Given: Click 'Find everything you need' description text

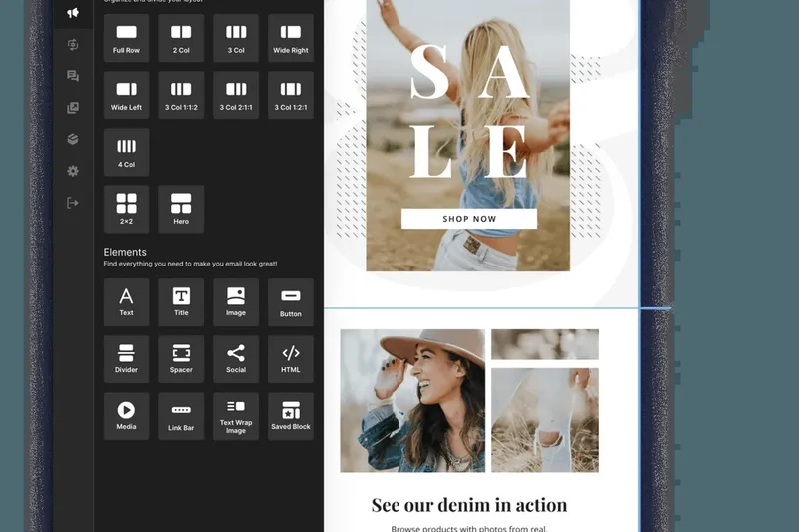Looking at the screenshot, I should [x=190, y=264].
